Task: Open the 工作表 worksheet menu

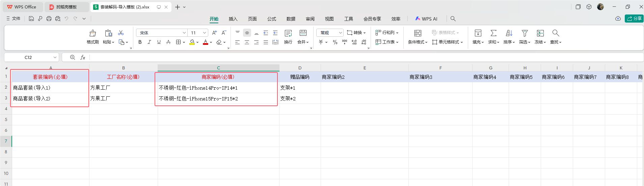Action: [387, 42]
